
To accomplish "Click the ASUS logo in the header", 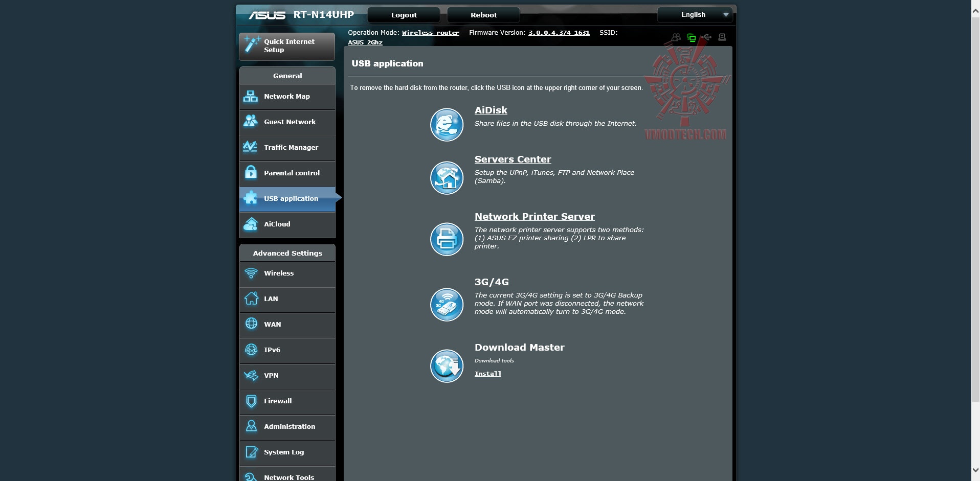I will [267, 15].
